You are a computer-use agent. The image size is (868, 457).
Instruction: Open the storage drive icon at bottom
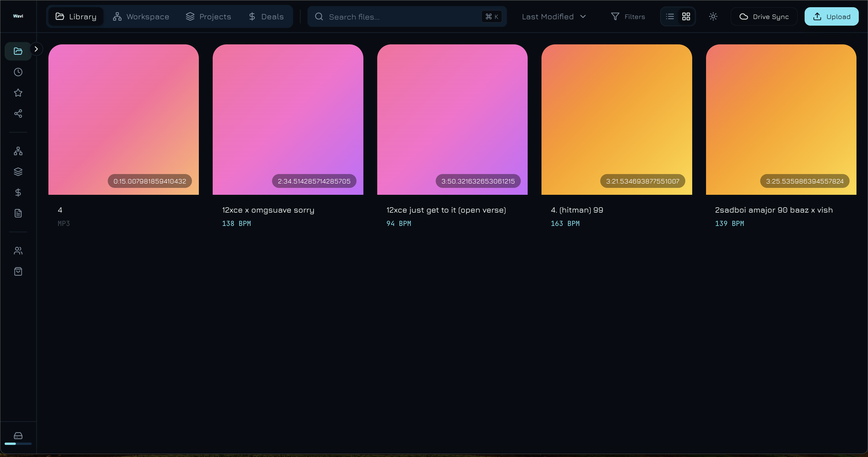18,436
